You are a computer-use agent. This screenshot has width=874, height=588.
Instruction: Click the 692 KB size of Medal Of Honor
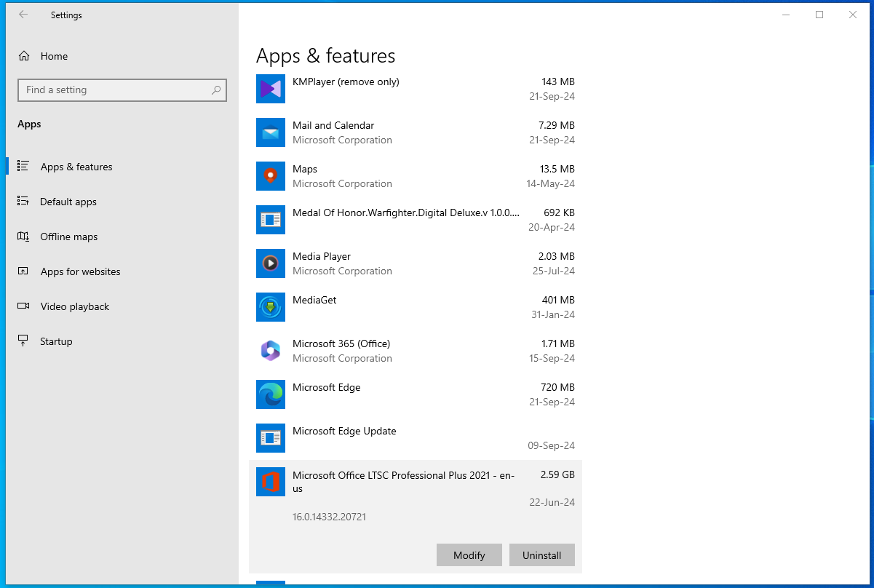point(559,212)
